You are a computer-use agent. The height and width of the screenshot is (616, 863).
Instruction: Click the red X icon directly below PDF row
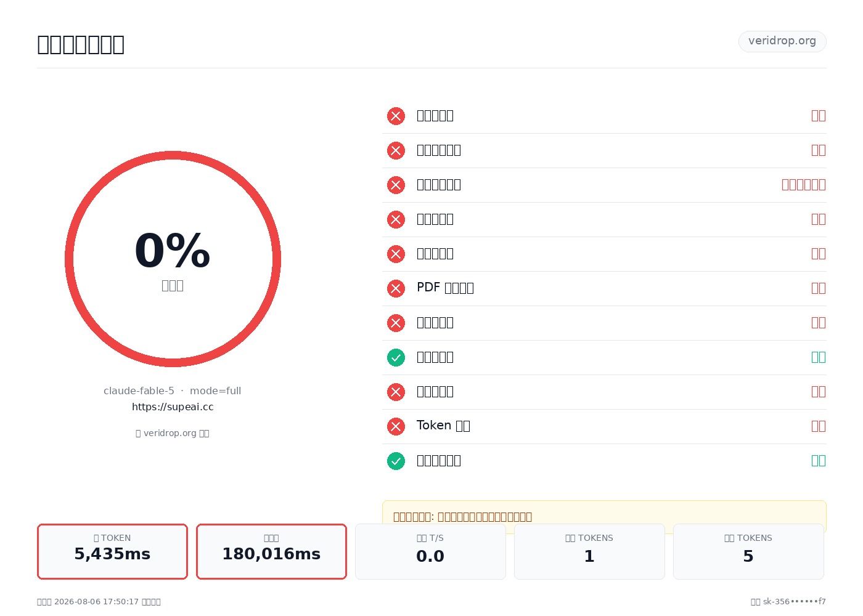[x=396, y=323]
